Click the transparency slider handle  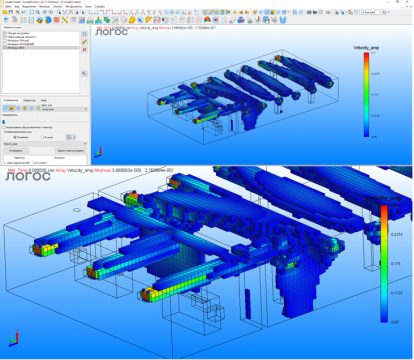pyautogui.click(x=4, y=122)
